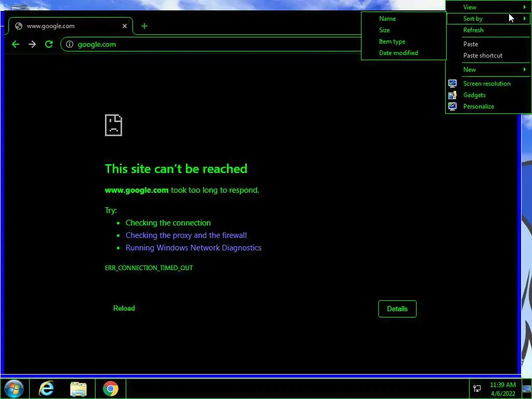Screen dimensions: 532x399
Task: Sort desktop icons by Item type
Action: point(404,42)
